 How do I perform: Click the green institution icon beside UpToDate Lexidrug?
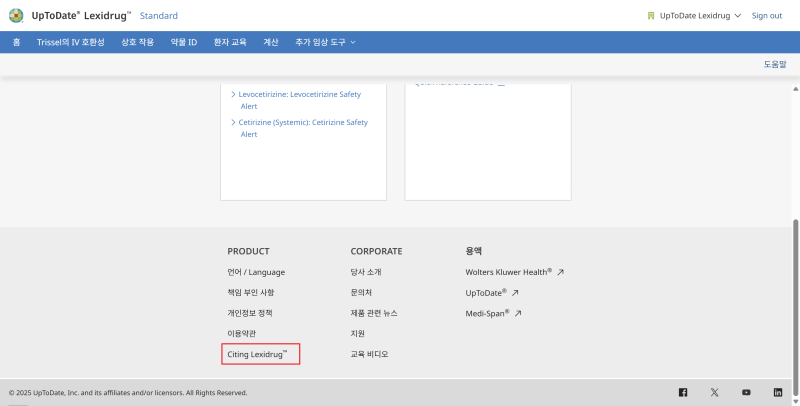(x=651, y=16)
